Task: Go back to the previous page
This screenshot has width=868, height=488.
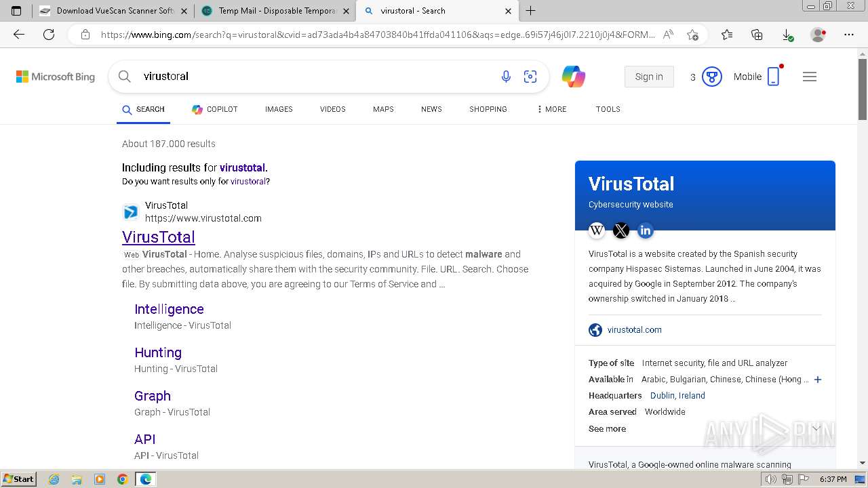Action: pyautogui.click(x=19, y=35)
